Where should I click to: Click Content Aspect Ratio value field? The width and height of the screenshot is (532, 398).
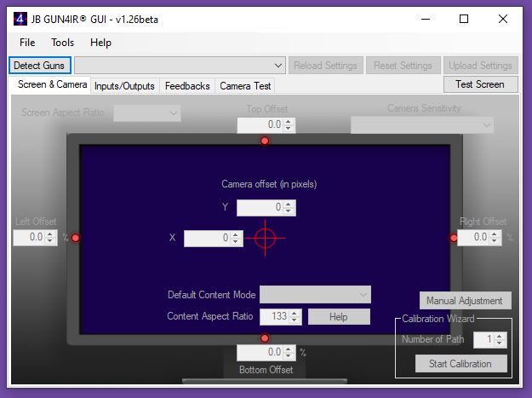(x=275, y=316)
